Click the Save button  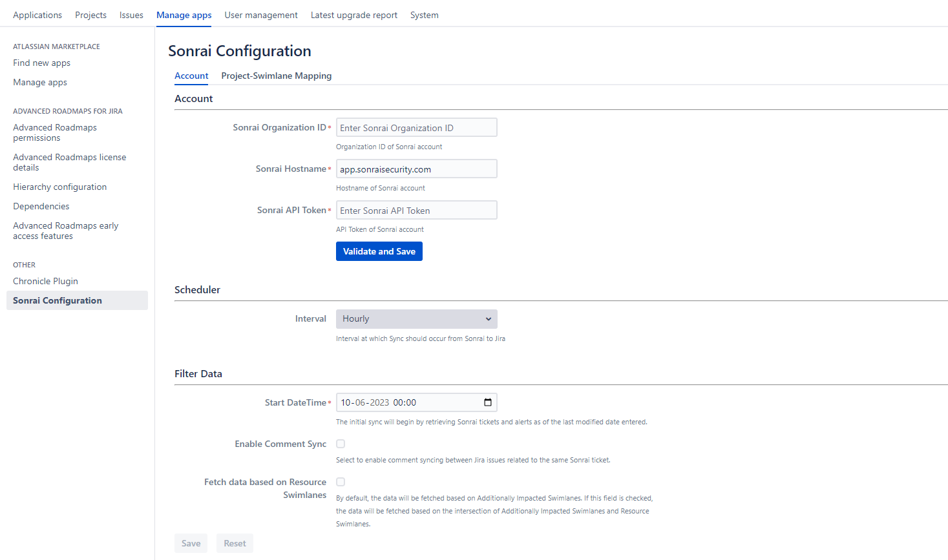[x=191, y=543]
